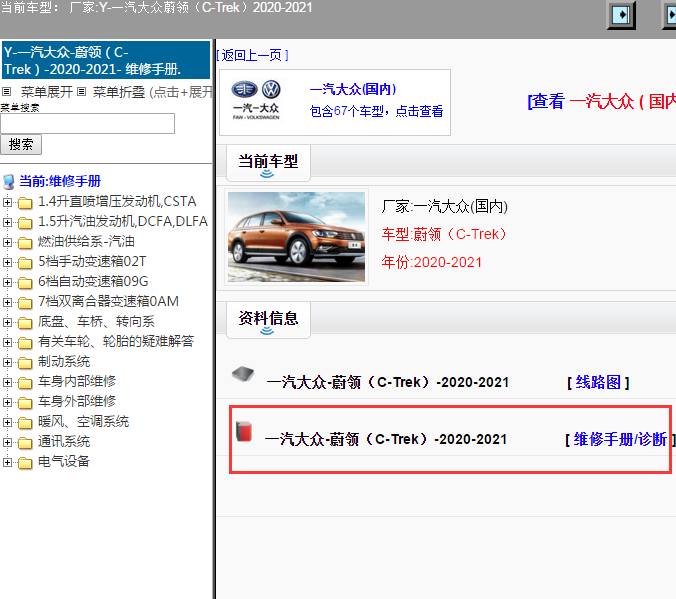676x599 pixels.
Task: Click folder icon beside 有关车轮、轮胎的疑难解答
Action: click(x=25, y=342)
